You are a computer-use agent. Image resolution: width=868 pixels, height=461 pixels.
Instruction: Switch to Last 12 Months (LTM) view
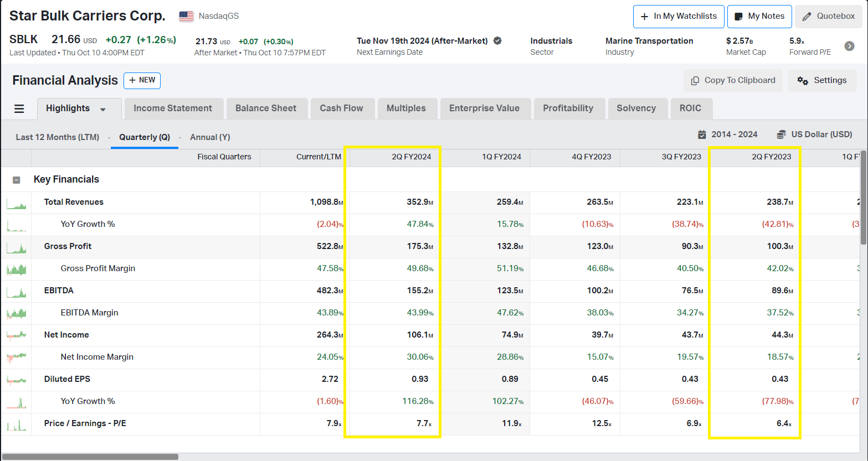(x=57, y=137)
